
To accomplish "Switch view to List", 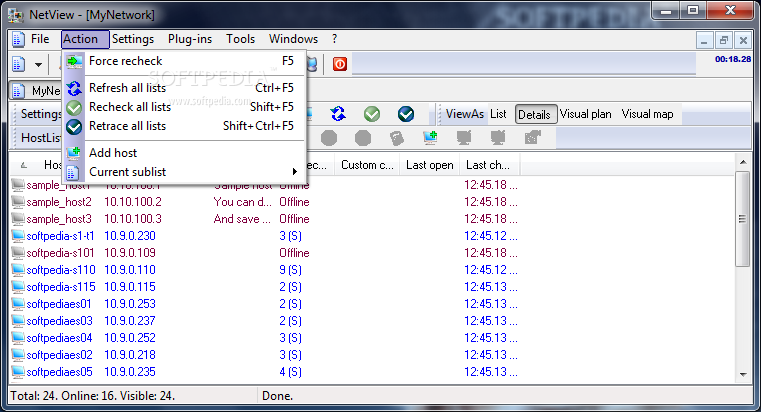I will (498, 114).
